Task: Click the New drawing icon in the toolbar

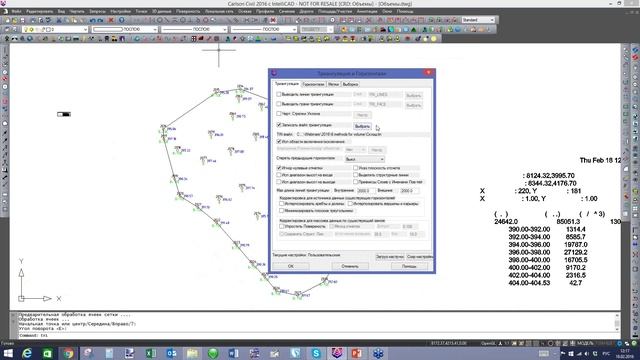Action: [7, 20]
